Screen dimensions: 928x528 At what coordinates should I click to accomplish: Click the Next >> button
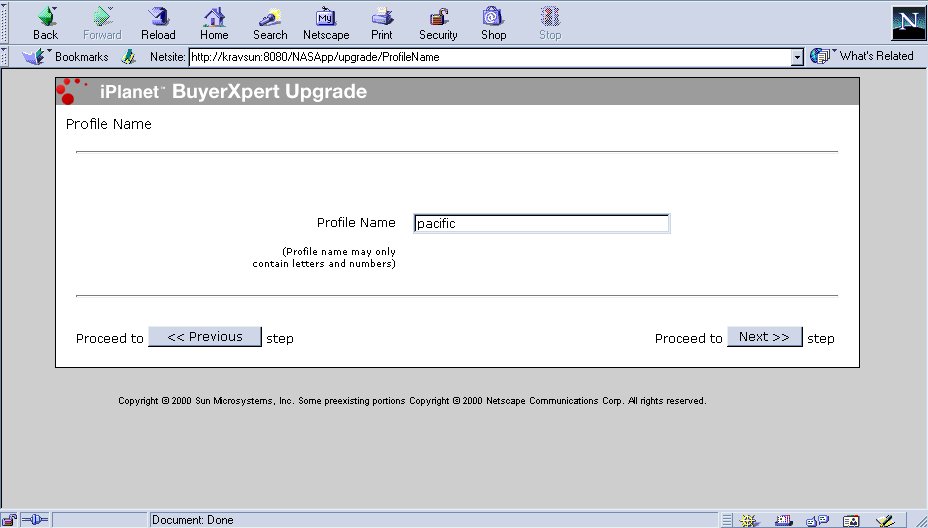coord(764,337)
